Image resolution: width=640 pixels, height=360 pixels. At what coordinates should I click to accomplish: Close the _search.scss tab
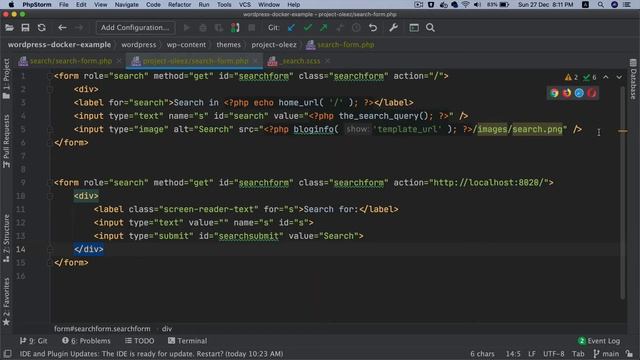327,61
